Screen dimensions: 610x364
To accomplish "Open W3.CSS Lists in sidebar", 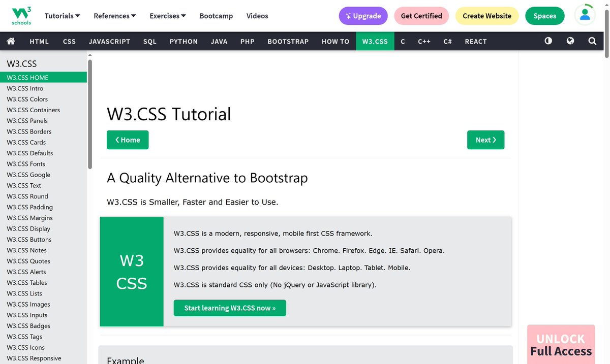I will [x=43, y=293].
